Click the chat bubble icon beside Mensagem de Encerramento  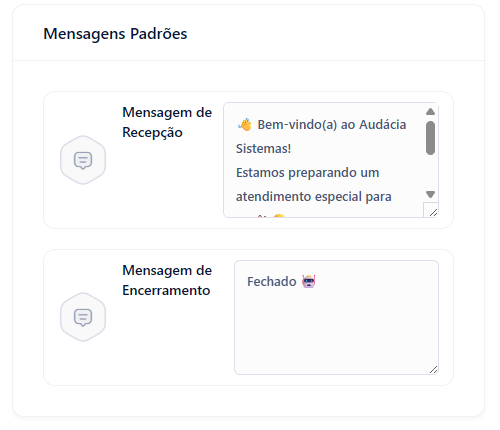coord(83,317)
